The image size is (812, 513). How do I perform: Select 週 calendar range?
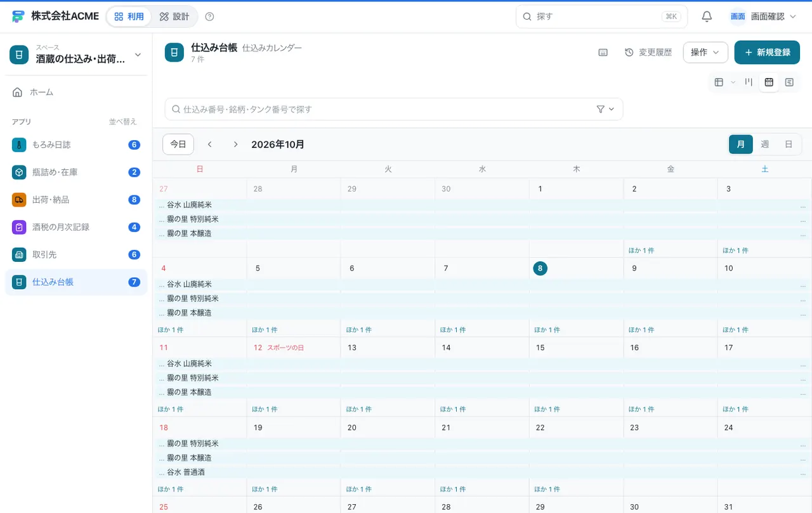[765, 145]
